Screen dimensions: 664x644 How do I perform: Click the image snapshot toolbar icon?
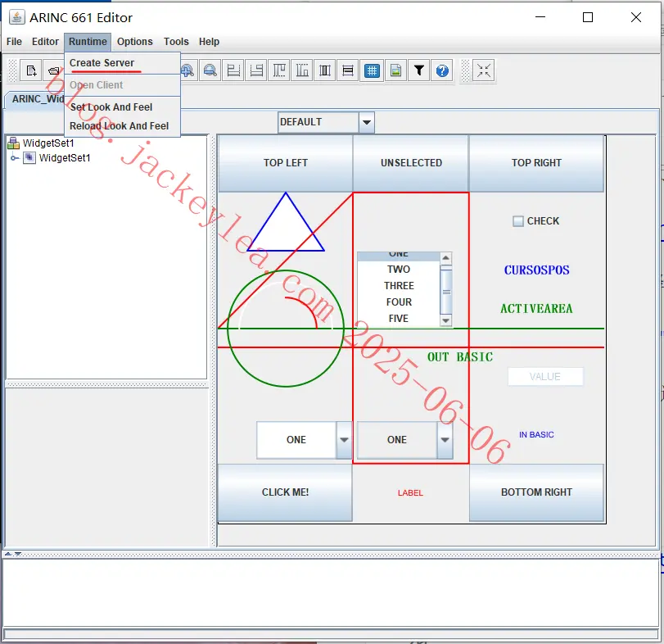coord(395,70)
